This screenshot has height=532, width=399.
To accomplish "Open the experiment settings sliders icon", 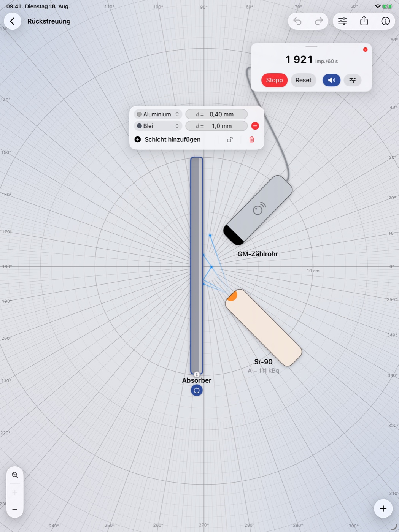I will click(x=342, y=21).
